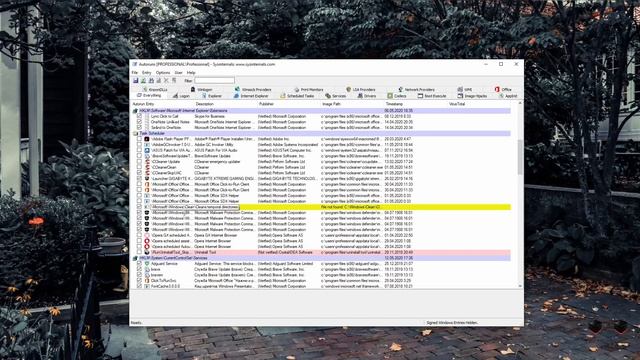
Task: Click the Save toolbar icon
Action: [x=136, y=80]
